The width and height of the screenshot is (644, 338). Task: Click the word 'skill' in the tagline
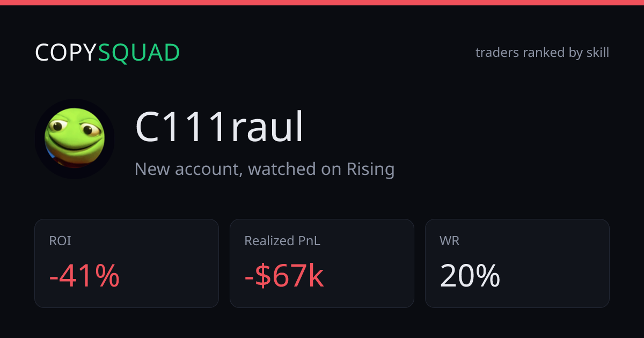(597, 53)
